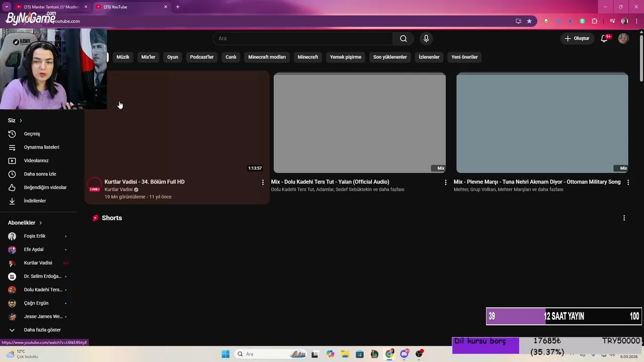Close the Mantar Tantuni tab

pos(86,7)
